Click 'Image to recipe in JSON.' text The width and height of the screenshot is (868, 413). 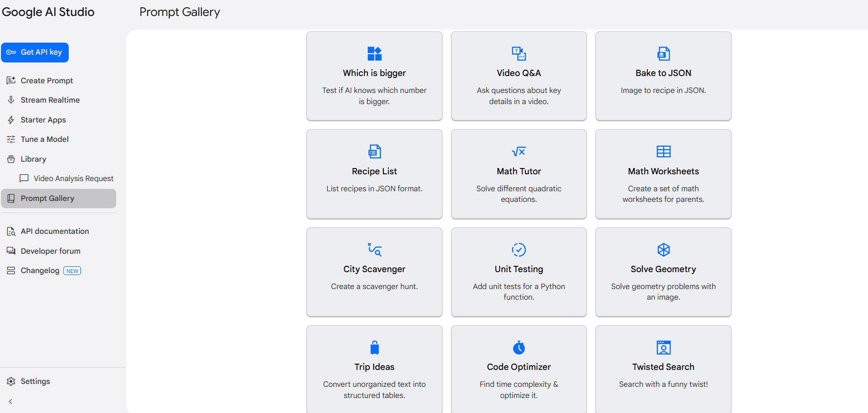[663, 91]
